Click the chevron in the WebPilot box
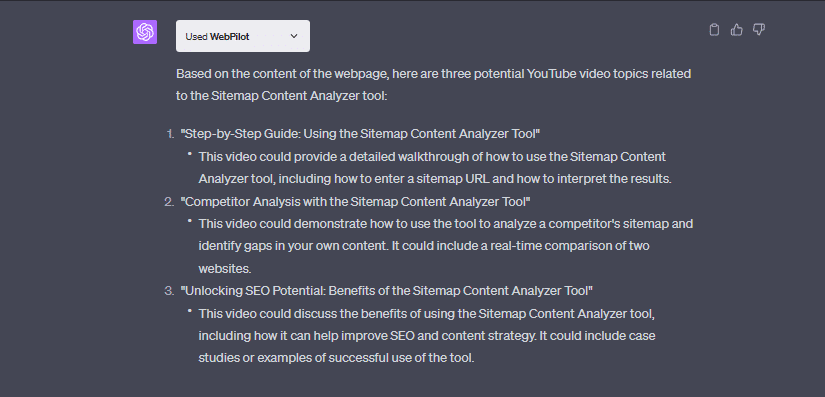Image resolution: width=825 pixels, height=397 pixels. point(294,36)
